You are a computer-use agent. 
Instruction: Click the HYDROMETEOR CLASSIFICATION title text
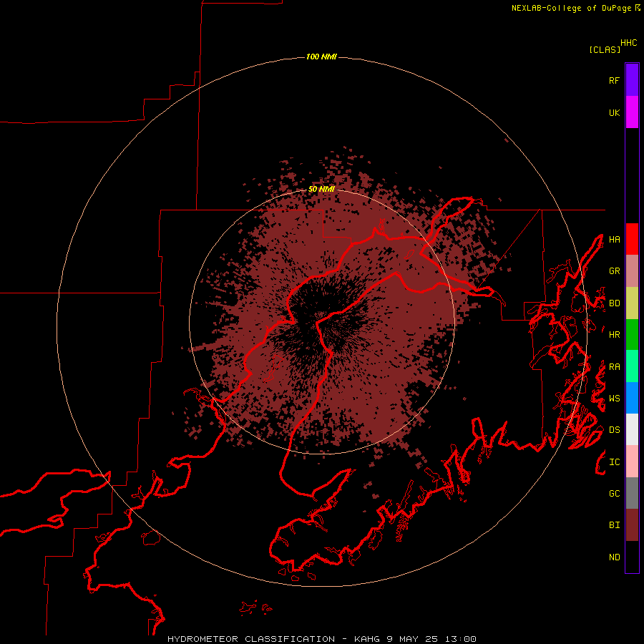[x=251, y=639]
